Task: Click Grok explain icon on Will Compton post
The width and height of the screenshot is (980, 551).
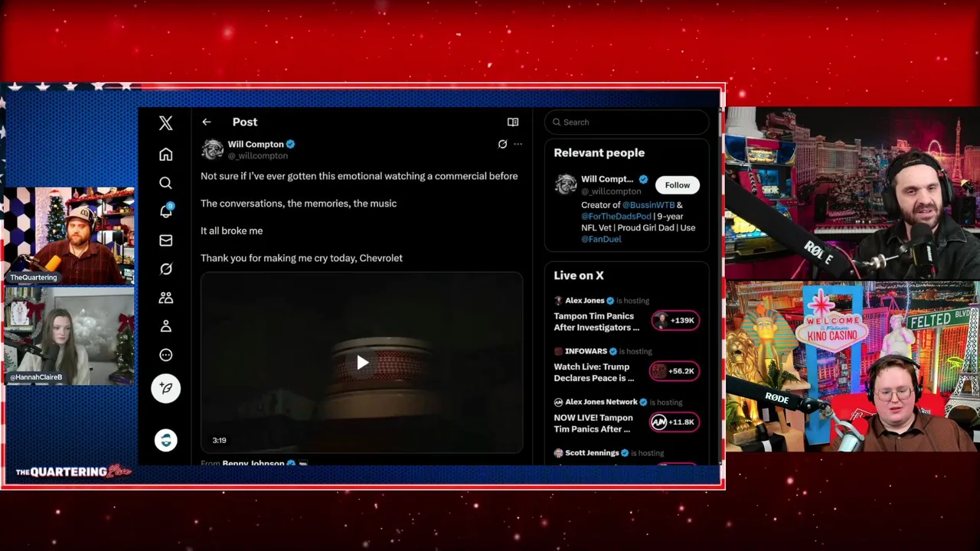Action: tap(502, 144)
